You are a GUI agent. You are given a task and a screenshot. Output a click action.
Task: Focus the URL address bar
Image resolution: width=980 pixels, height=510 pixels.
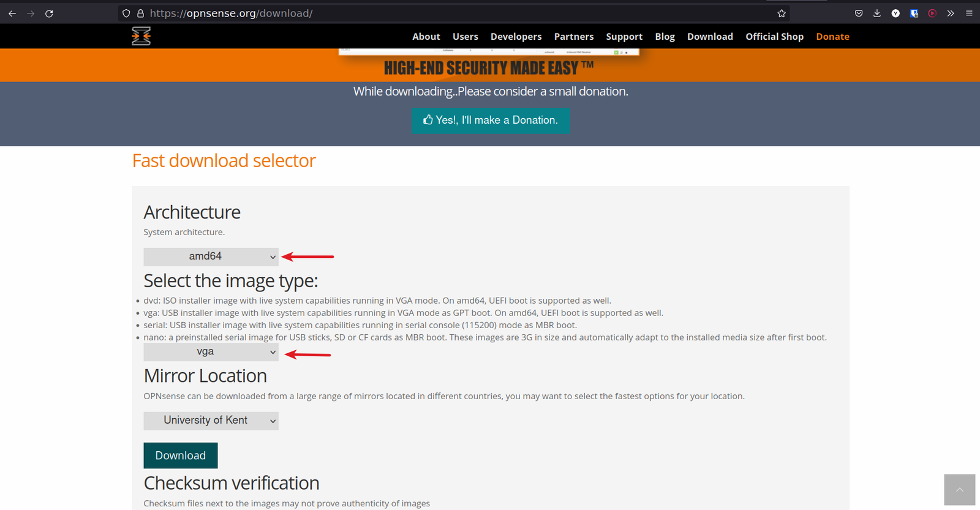pos(453,13)
